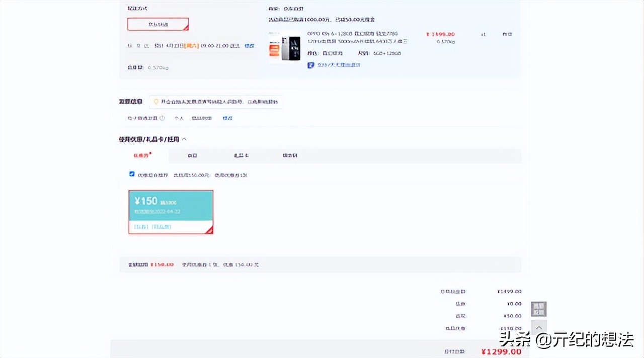This screenshot has height=358, width=644.
Task: Switch to the 优惠码 coupon code tab
Action: point(289,155)
